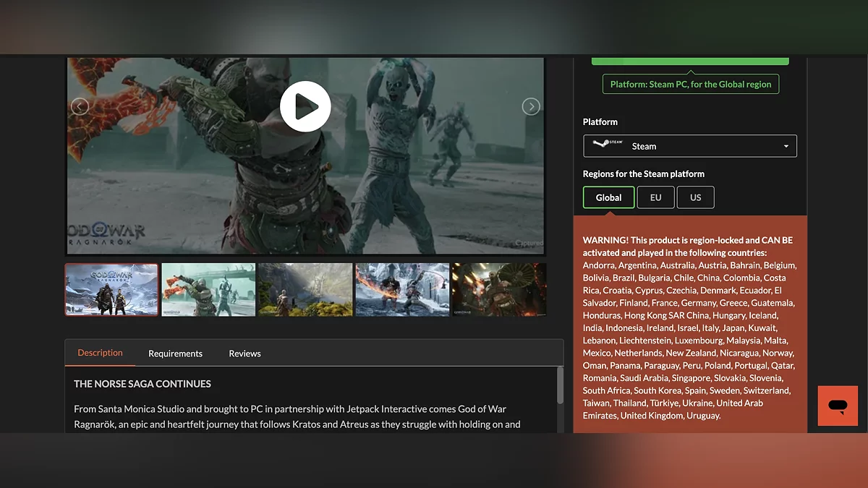The image size is (868, 488).
Task: Click the 'Platform: Steam PC' green label
Action: pyautogui.click(x=690, y=85)
